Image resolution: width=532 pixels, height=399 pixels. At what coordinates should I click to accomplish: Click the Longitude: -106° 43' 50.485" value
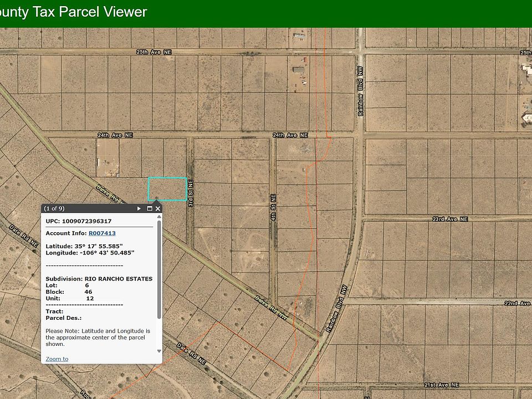coord(90,253)
